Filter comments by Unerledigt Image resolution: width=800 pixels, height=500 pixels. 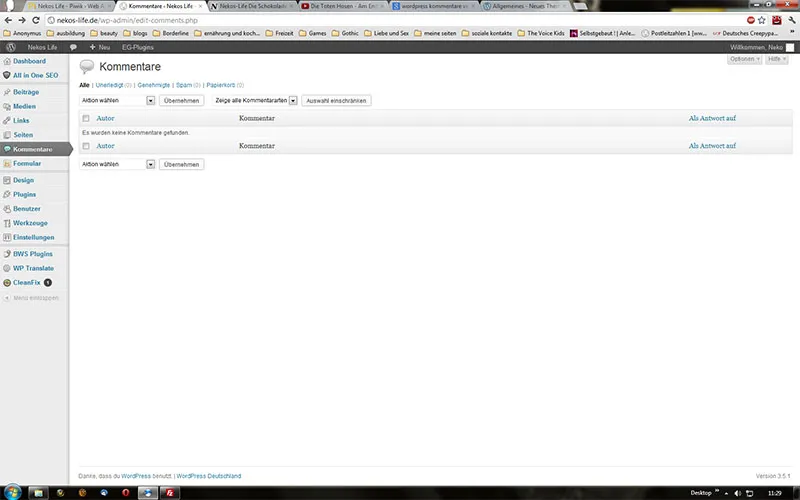[110, 85]
